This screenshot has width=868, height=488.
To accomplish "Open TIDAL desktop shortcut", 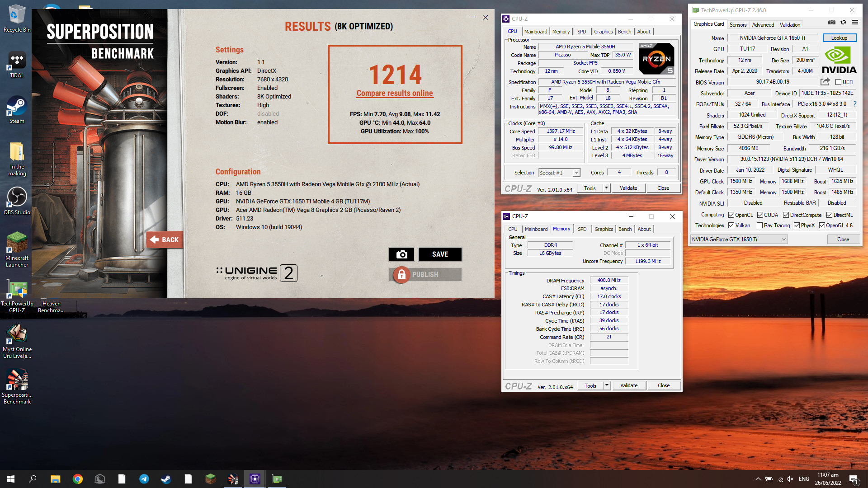I will click(17, 65).
